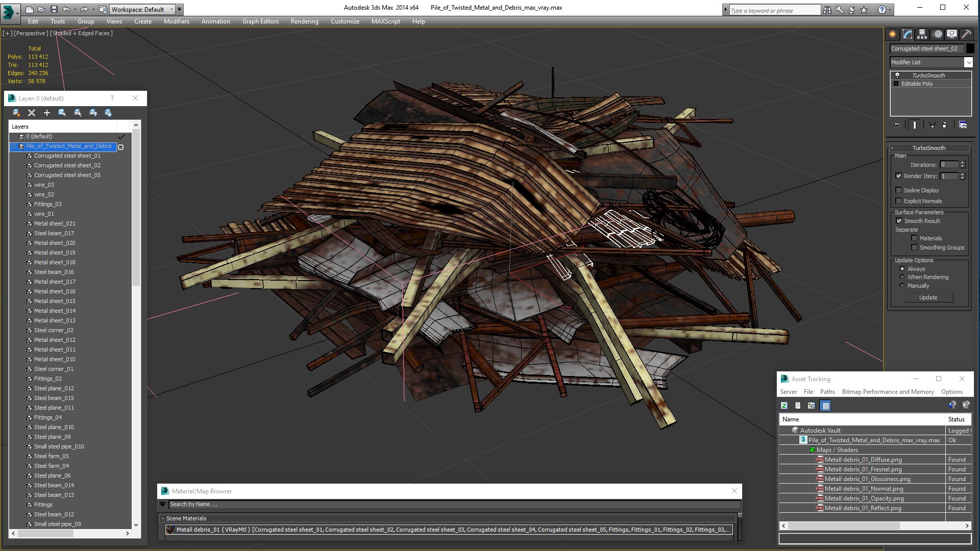Image resolution: width=980 pixels, height=551 pixels.
Task: Select the When Rendering update option
Action: pyautogui.click(x=902, y=277)
